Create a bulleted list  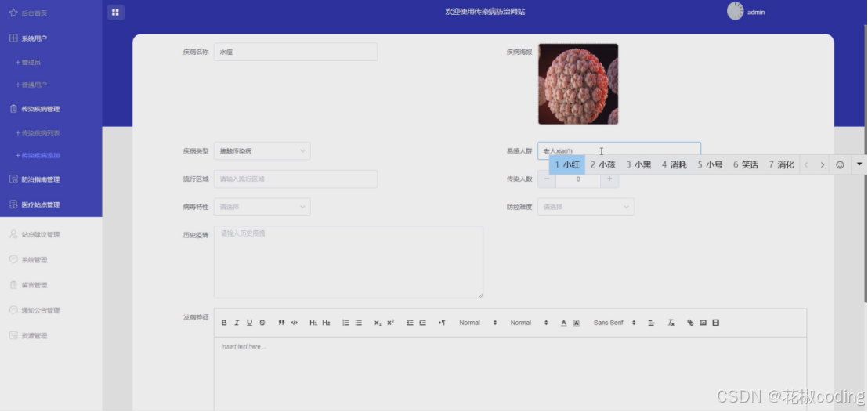pos(359,323)
